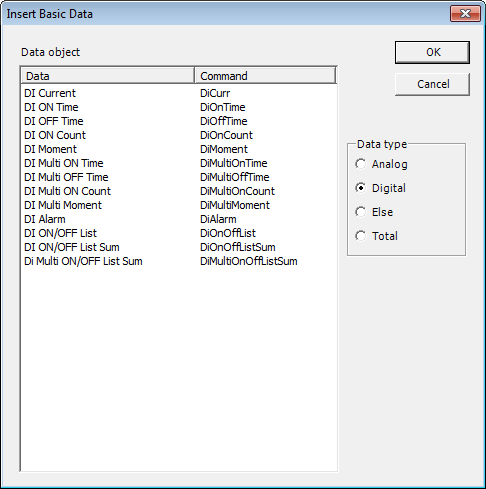This screenshot has width=486, height=489.
Task: Click the OK button
Action: 432,52
